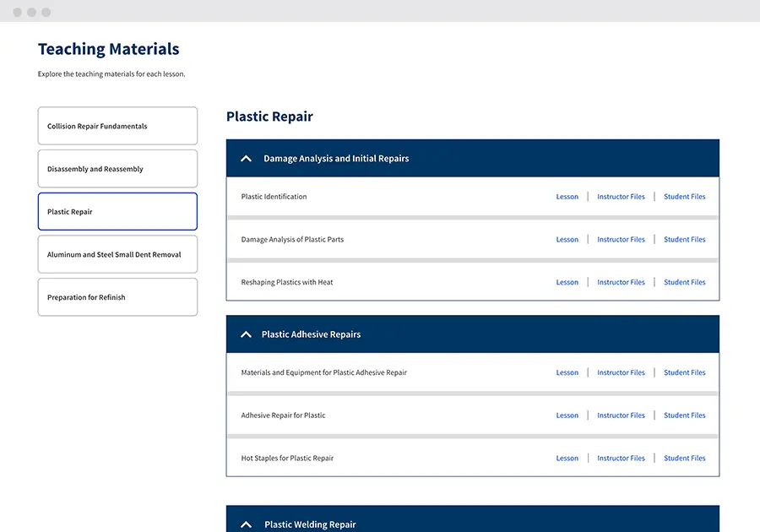Screen dimensions: 760x532
Task: Open Instructor Files for Plastic Identification
Action: pyautogui.click(x=621, y=197)
